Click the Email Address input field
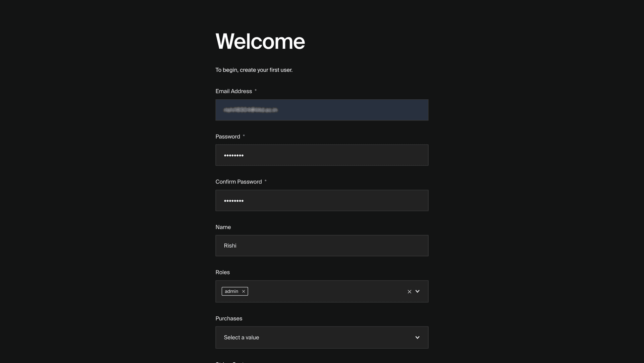Screen dimensions: 644x363 coord(322,110)
